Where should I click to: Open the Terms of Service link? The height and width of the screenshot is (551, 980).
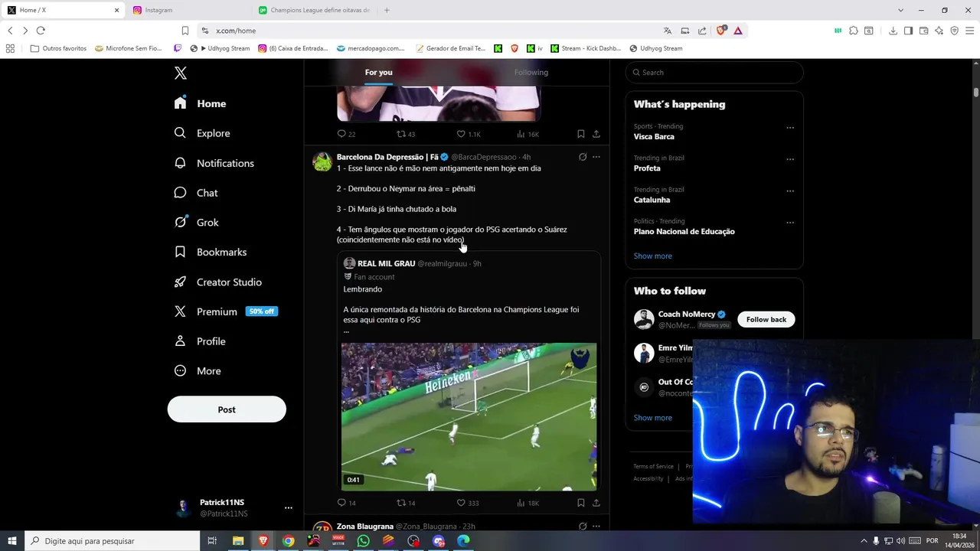coord(653,466)
